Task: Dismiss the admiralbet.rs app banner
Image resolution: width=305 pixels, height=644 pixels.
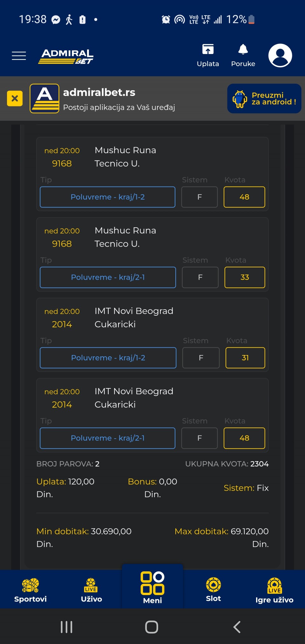Action: 15,98
